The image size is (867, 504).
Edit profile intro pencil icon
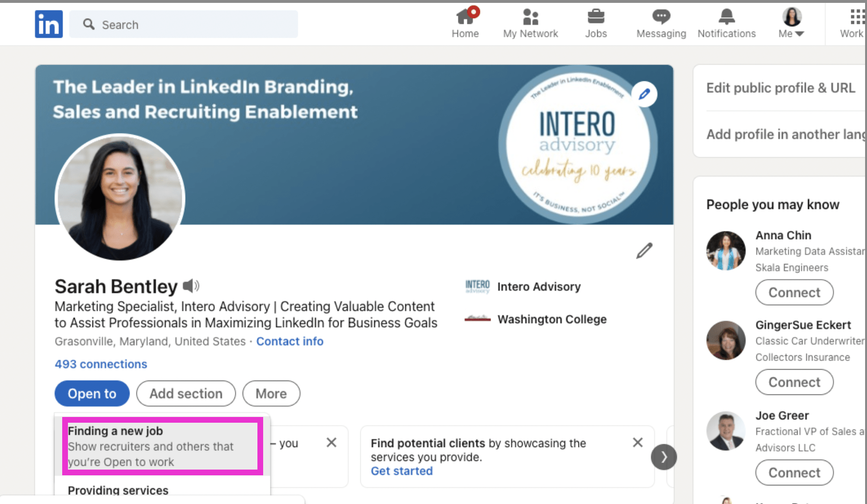(x=644, y=251)
